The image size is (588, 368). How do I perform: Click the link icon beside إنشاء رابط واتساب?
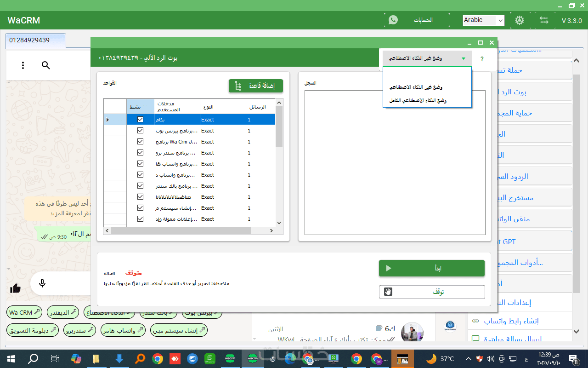click(475, 321)
